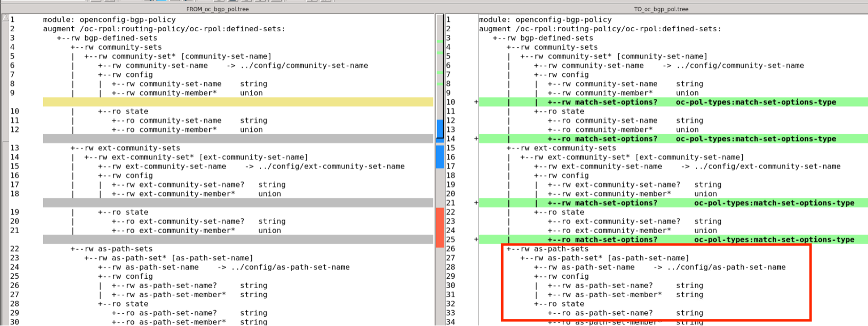
Task: Click 'module: openconfig-bgp-policy' in the left pane
Action: 109,19
